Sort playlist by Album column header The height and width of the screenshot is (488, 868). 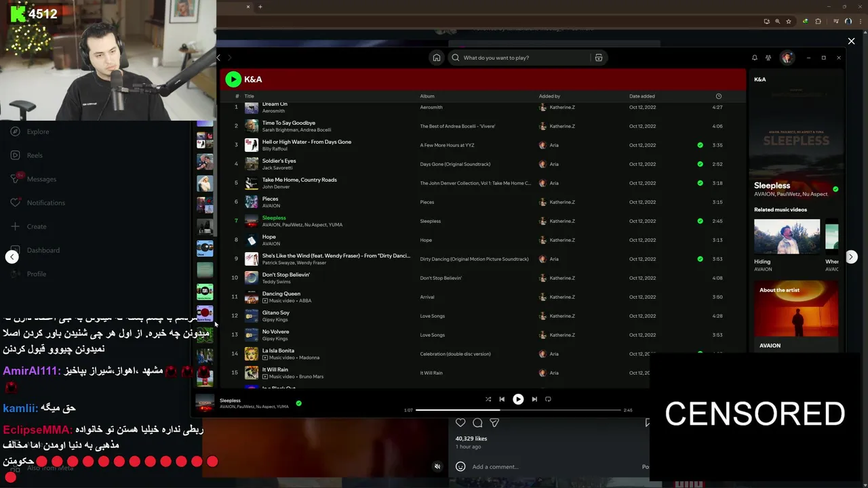427,96
